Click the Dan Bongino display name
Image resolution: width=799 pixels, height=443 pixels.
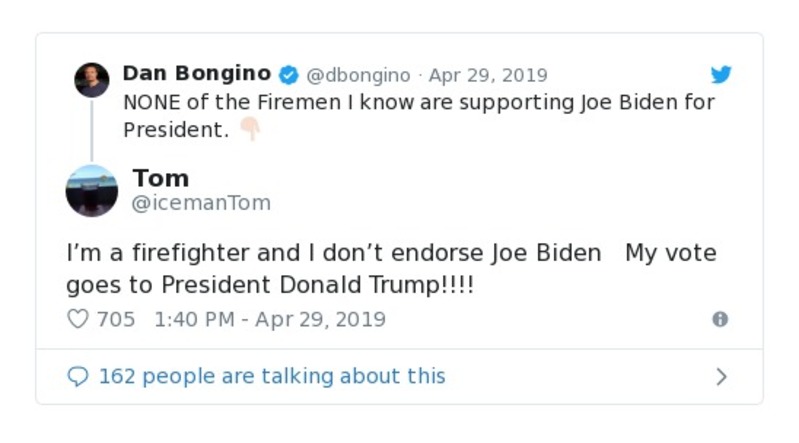[x=196, y=74]
